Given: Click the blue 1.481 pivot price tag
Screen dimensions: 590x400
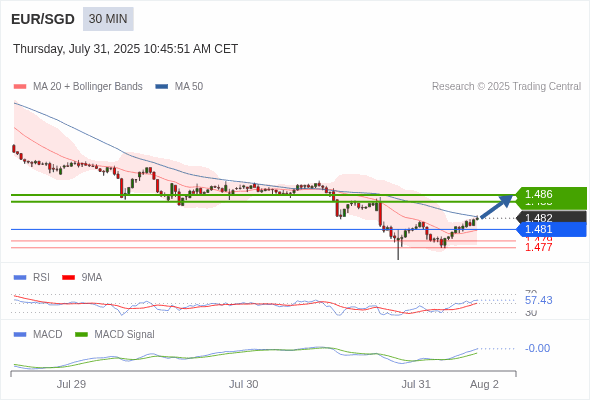Looking at the screenshot, I should click(x=551, y=229).
